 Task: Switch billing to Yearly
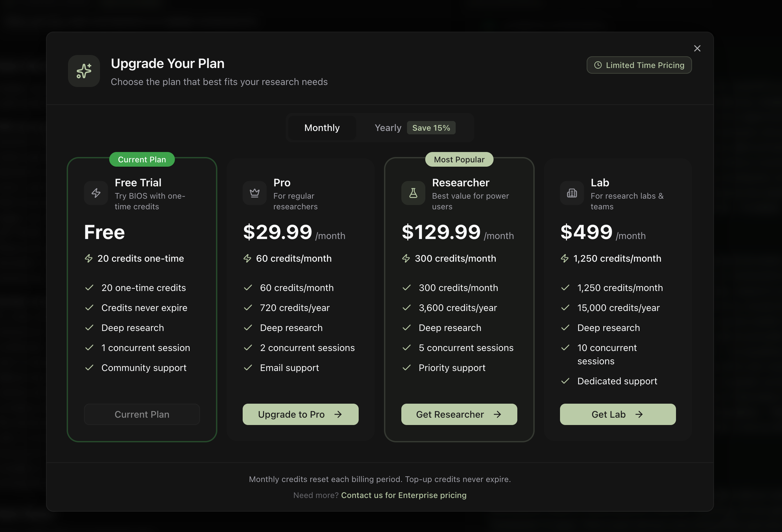[x=388, y=128]
